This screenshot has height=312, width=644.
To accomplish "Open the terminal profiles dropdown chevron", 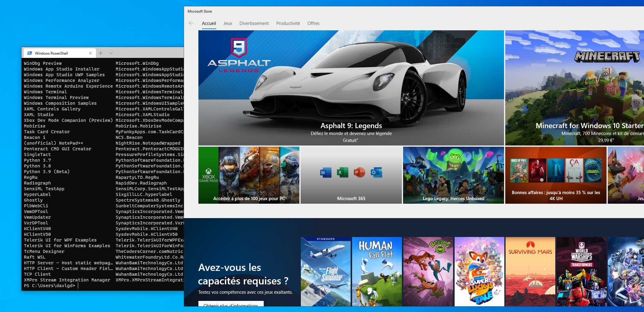I will pos(111,53).
